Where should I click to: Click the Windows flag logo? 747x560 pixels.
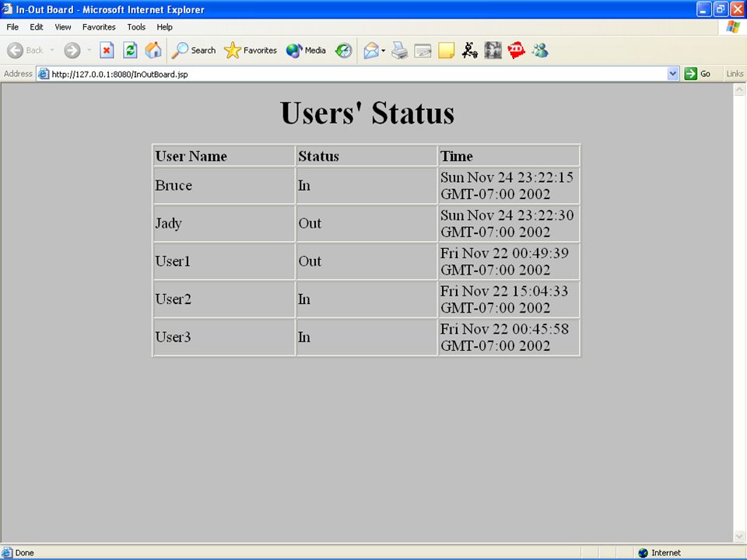pos(733,26)
